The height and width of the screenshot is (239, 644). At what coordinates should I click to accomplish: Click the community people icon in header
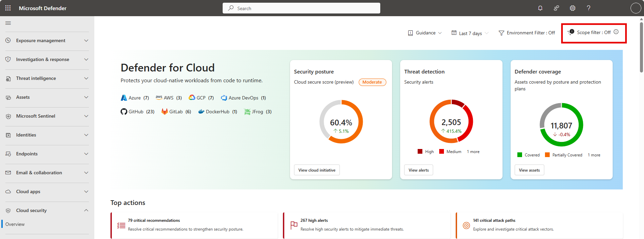[x=556, y=8]
